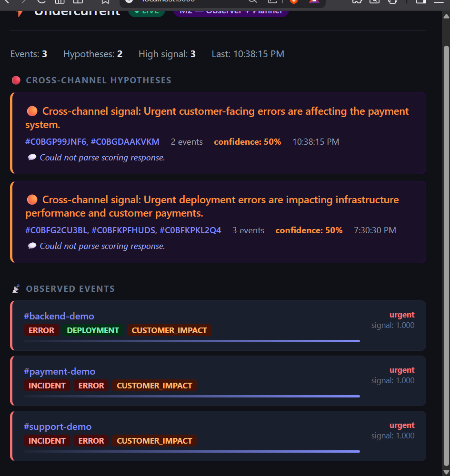Expand the urgent deployment errors hypothesis card
The width and height of the screenshot is (450, 476).
pos(218,222)
